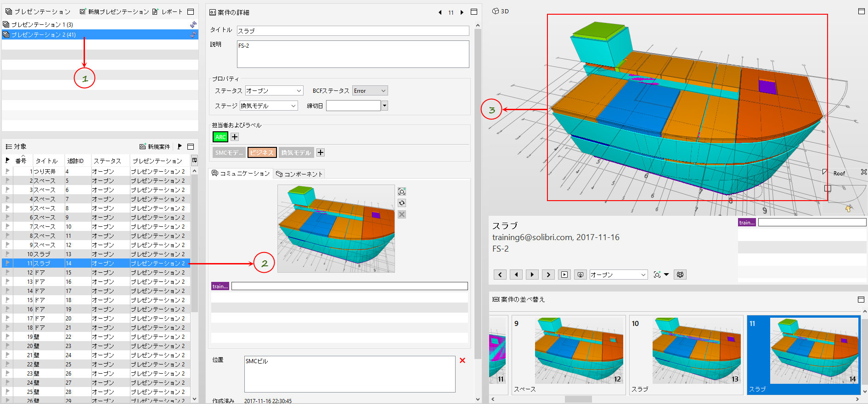Click the comment field in the slide panel

(x=812, y=222)
